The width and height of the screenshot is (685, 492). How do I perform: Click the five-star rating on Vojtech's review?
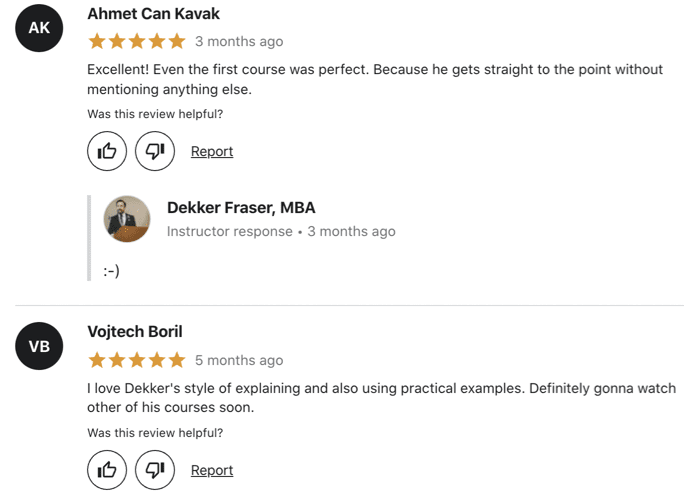(x=137, y=360)
